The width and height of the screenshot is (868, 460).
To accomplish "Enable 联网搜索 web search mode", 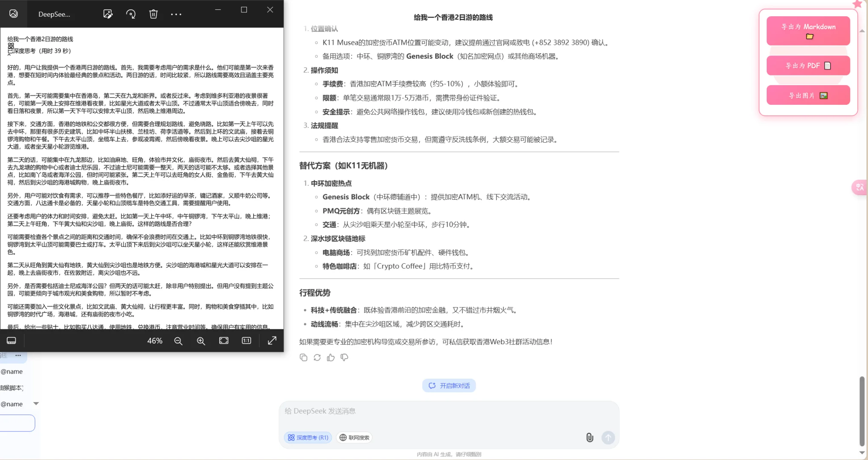I will coord(354,437).
